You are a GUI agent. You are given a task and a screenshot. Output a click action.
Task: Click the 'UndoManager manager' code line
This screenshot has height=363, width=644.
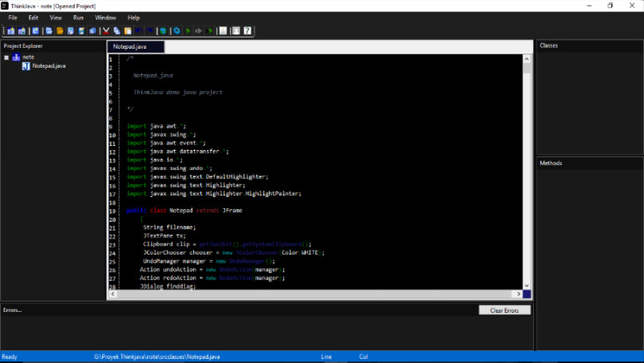[209, 261]
